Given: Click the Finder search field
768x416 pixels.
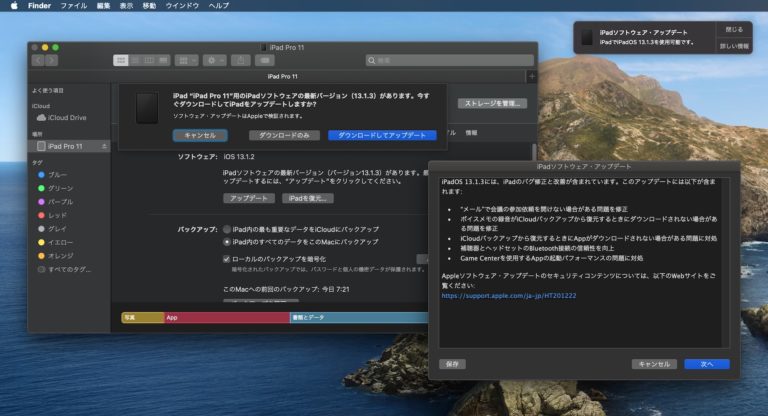Looking at the screenshot, I should tap(450, 60).
